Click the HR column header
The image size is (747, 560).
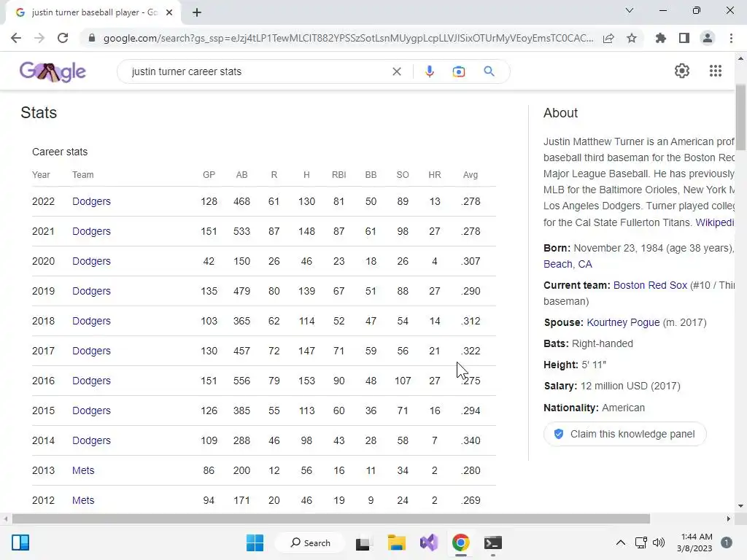coord(435,175)
